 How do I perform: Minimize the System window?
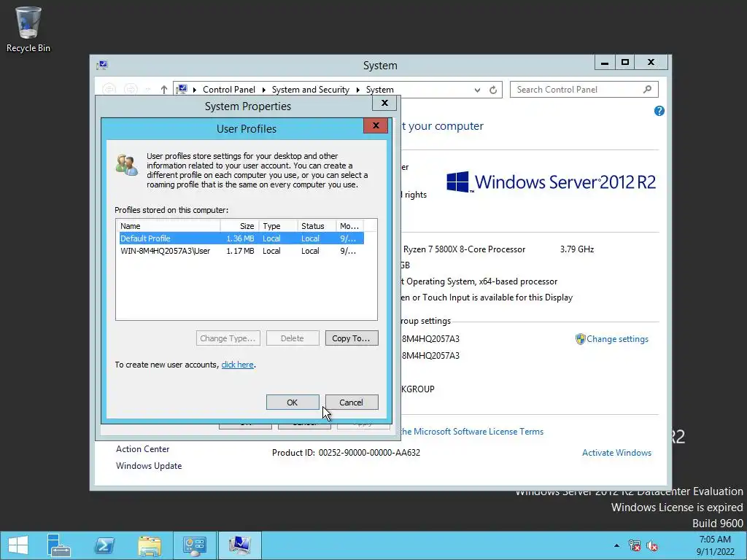pyautogui.click(x=605, y=63)
